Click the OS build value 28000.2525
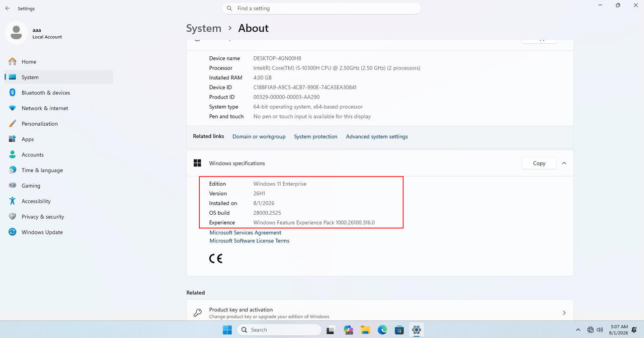This screenshot has width=644, height=338. click(x=267, y=213)
